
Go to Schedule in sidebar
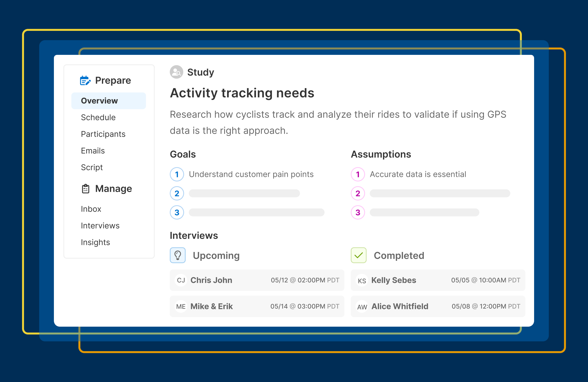pyautogui.click(x=98, y=117)
